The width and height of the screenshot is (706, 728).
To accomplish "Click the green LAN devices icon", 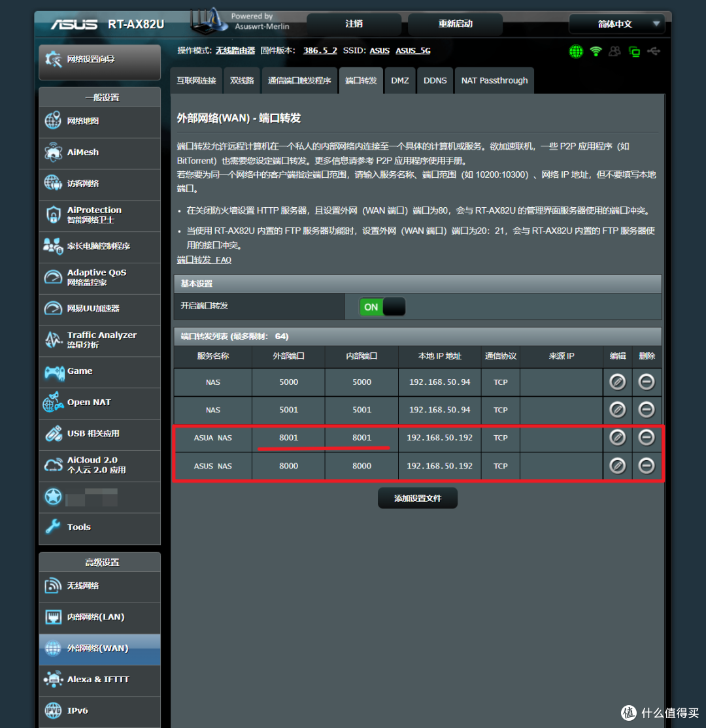I will tap(634, 51).
